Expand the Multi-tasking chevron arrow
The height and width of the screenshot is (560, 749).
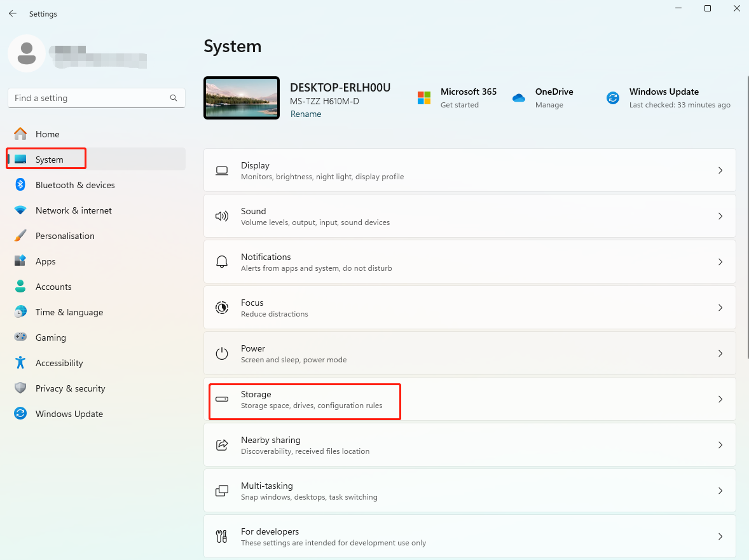(x=720, y=491)
